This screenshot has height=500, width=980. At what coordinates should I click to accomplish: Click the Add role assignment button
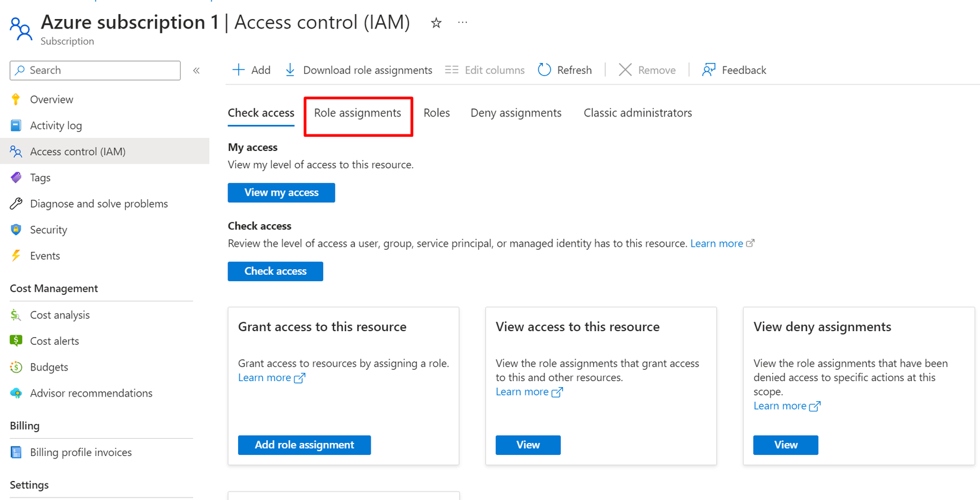click(304, 445)
